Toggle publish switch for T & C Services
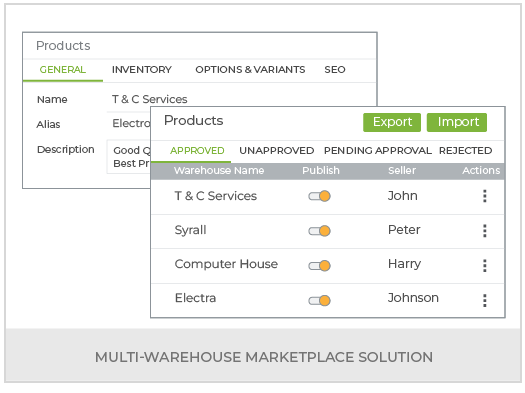 (x=319, y=196)
